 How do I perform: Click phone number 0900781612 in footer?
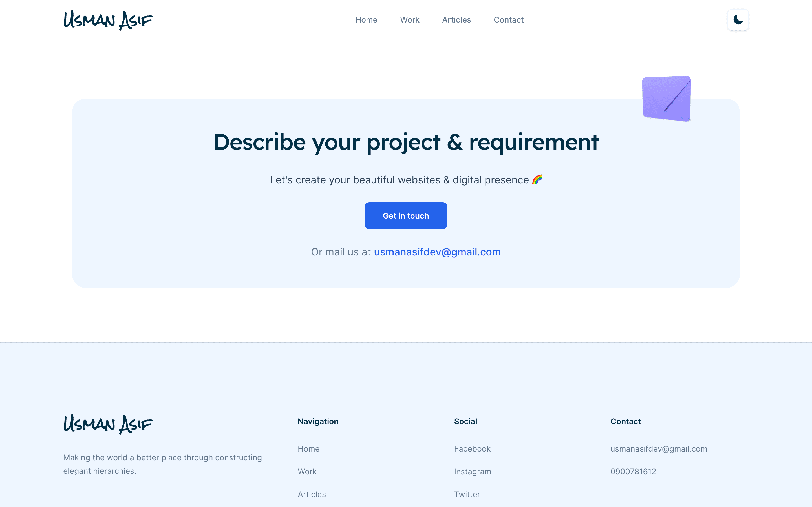click(633, 472)
